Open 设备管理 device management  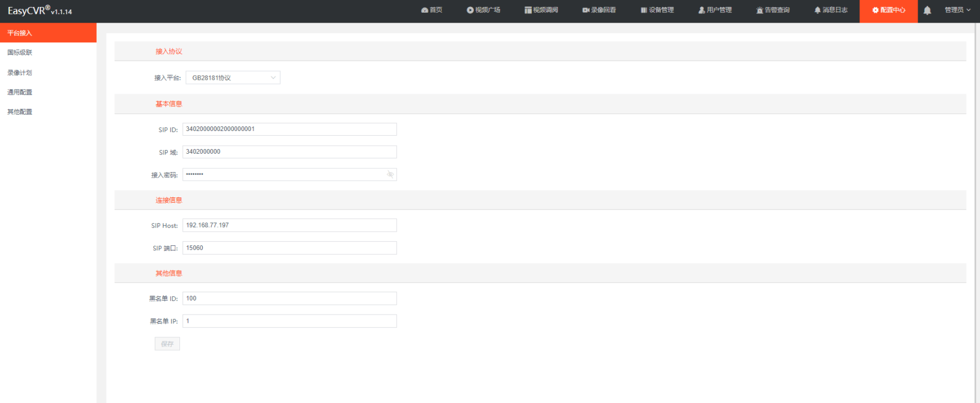click(657, 10)
